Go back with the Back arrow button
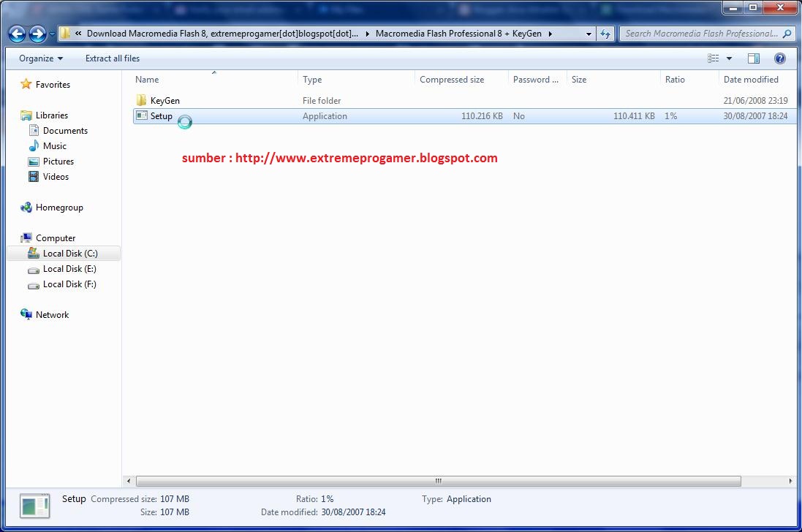Image resolution: width=802 pixels, height=532 pixels. tap(17, 34)
